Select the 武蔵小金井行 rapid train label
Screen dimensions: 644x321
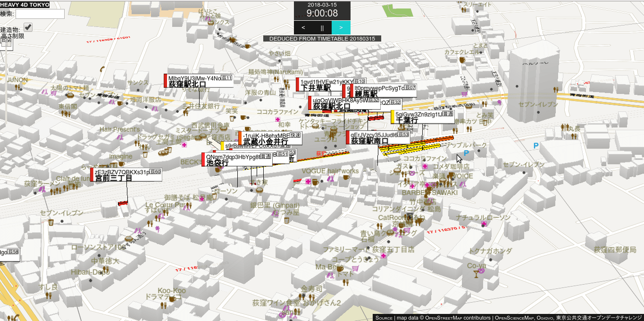coord(270,138)
